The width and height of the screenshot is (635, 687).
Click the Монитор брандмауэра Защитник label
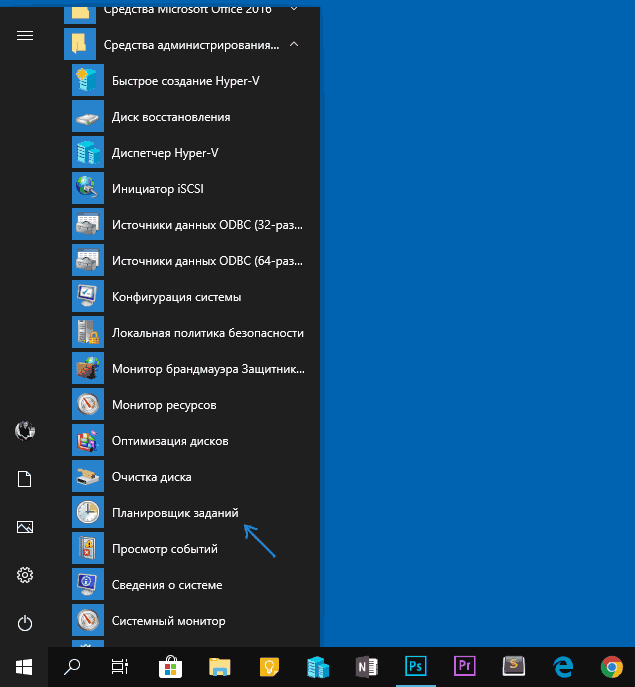coord(208,369)
